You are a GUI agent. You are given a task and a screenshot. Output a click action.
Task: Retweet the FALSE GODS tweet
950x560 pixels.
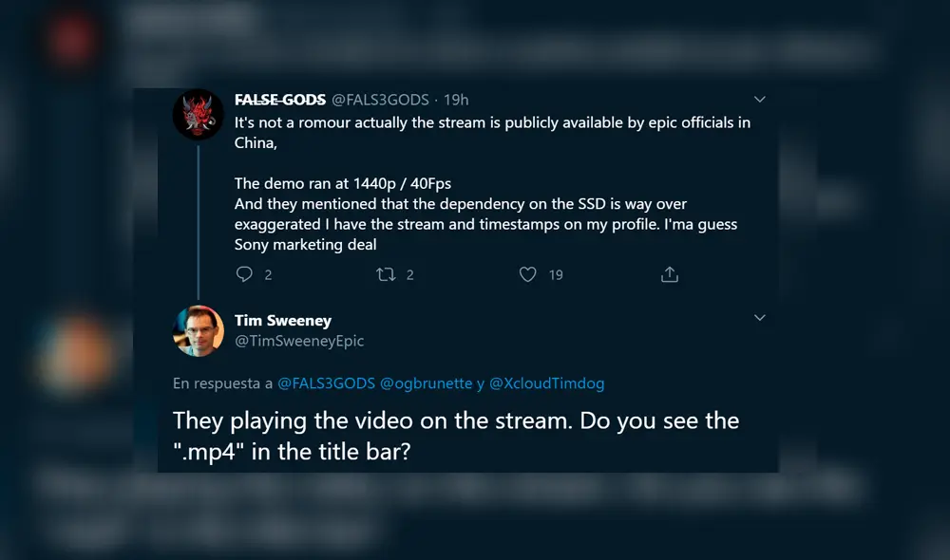(386, 274)
